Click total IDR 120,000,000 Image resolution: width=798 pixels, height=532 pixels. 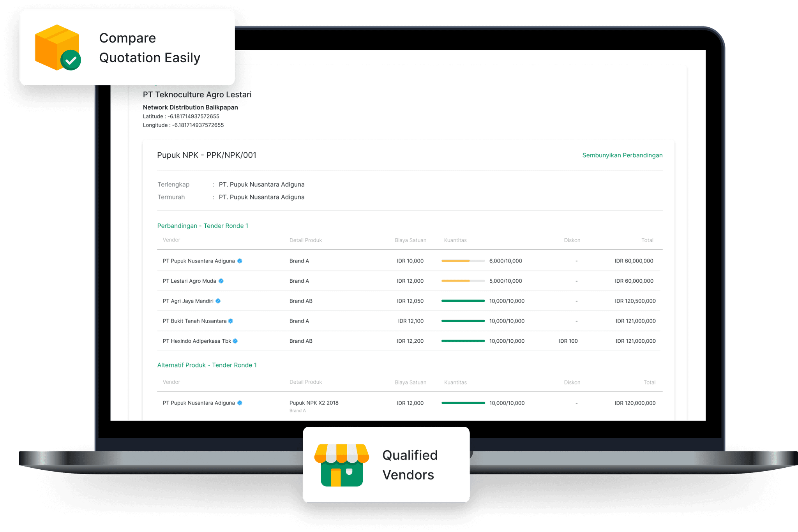635,403
